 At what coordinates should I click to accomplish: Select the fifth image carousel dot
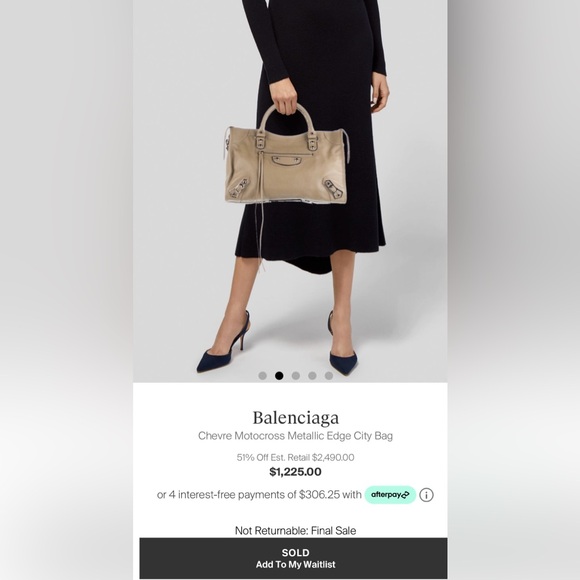pos(329,376)
